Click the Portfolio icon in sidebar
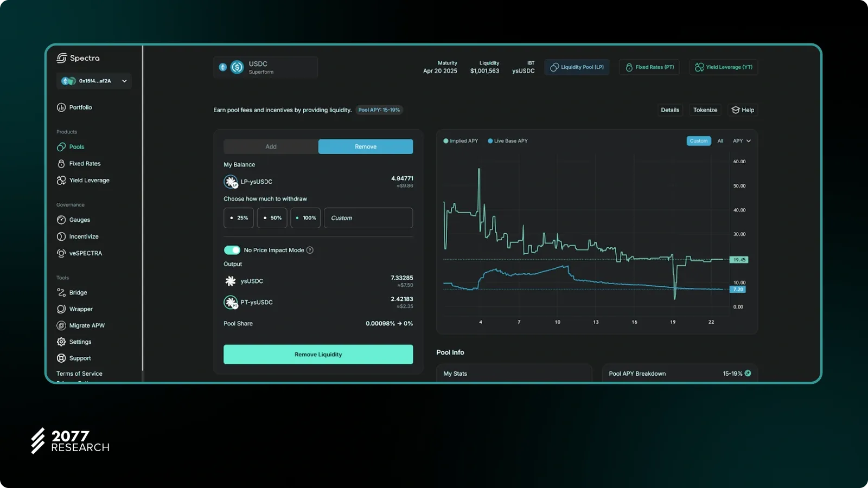 [61, 107]
